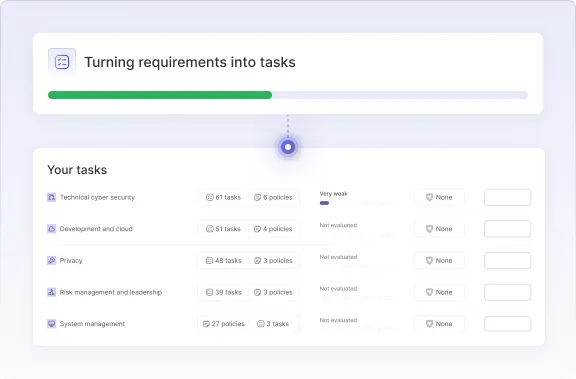Viewport: 576px width, 379px height.
Task: Click the glowing purple connector dot
Action: point(288,147)
